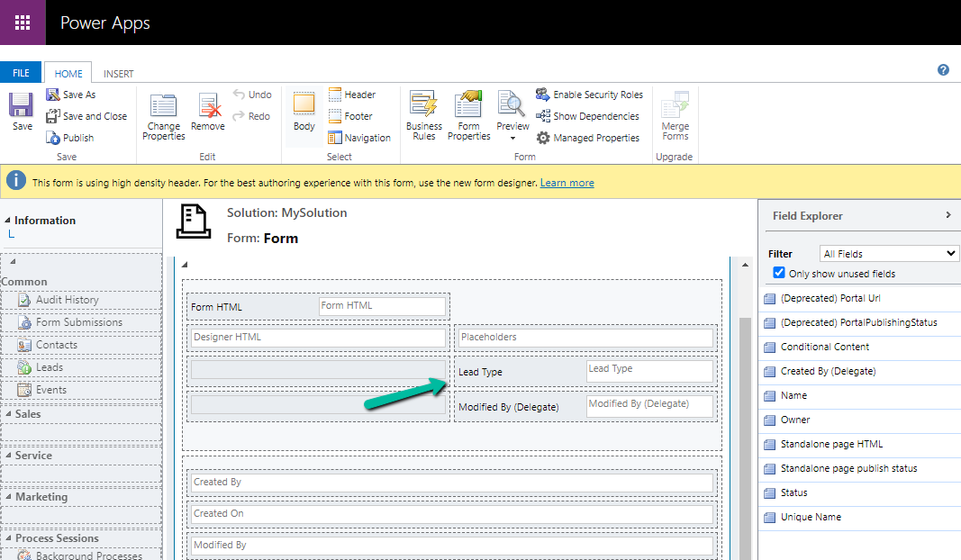Open the Power Apps waffle app launcher
This screenshot has width=961, height=560.
pyautogui.click(x=23, y=23)
